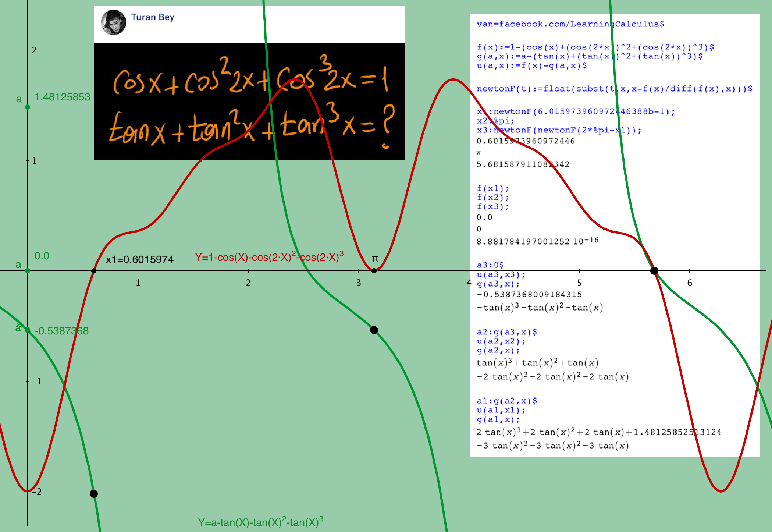Select the green point labeled -0.5387368
The image size is (772, 532).
[28, 330]
